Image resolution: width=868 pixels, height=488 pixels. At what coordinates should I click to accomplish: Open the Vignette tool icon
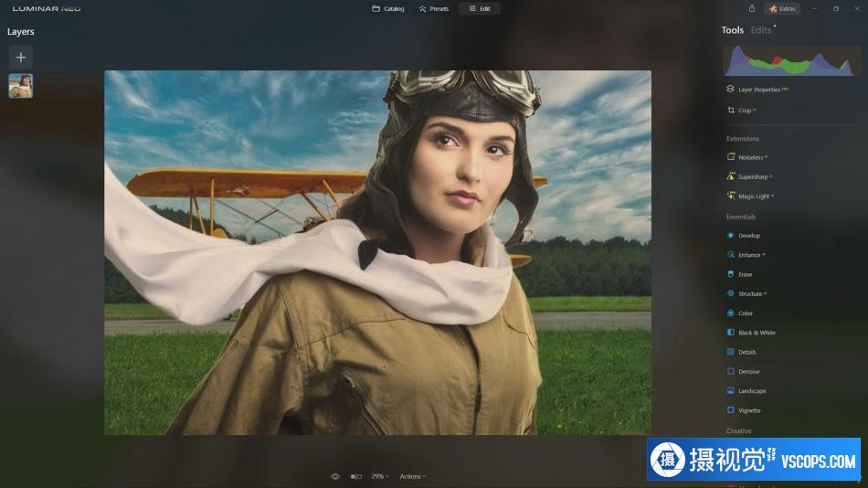[730, 410]
